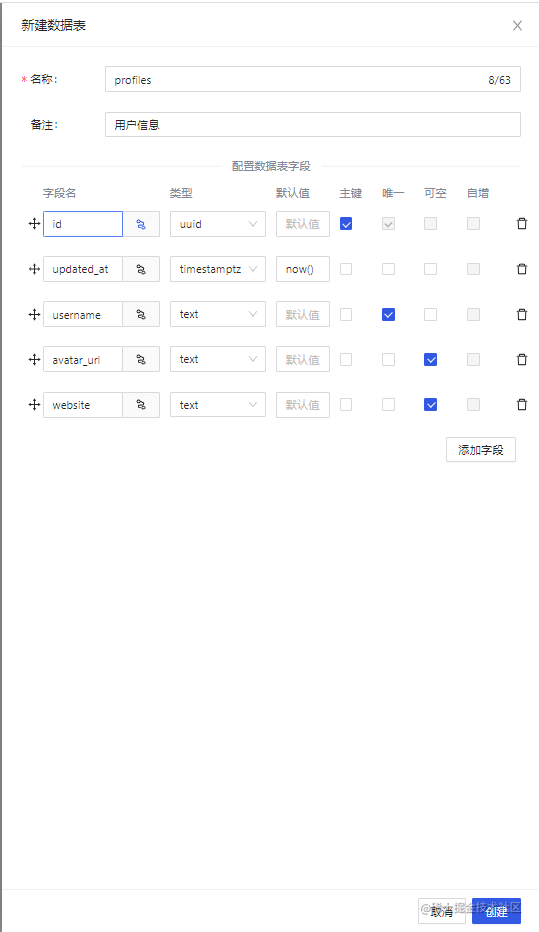Delete the updated_at field row

pyautogui.click(x=522, y=269)
